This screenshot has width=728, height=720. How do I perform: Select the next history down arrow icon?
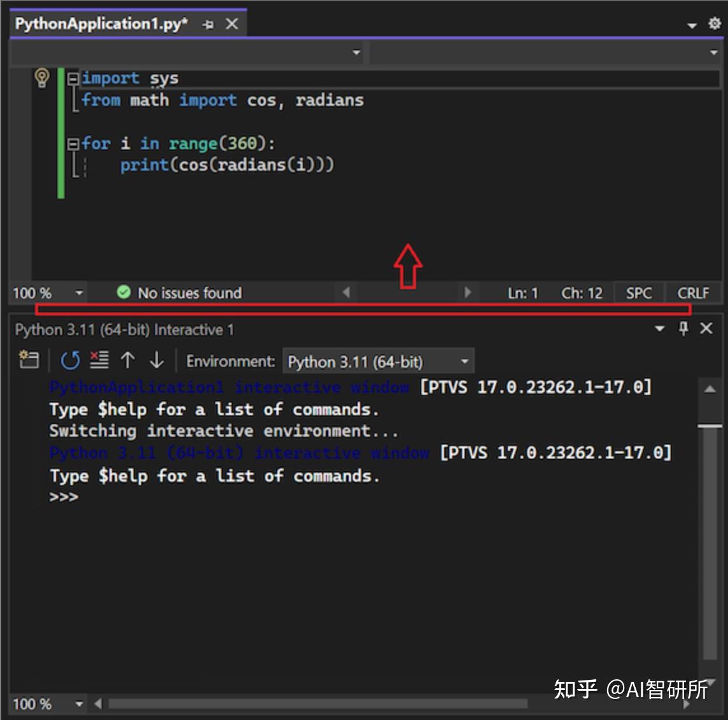click(157, 360)
